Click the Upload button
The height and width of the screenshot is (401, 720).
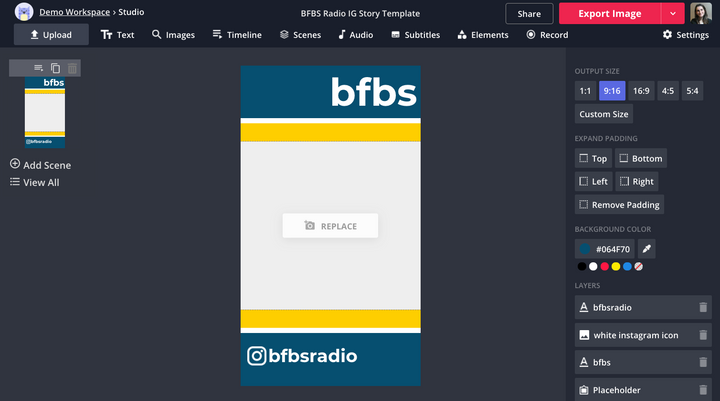pyautogui.click(x=51, y=35)
